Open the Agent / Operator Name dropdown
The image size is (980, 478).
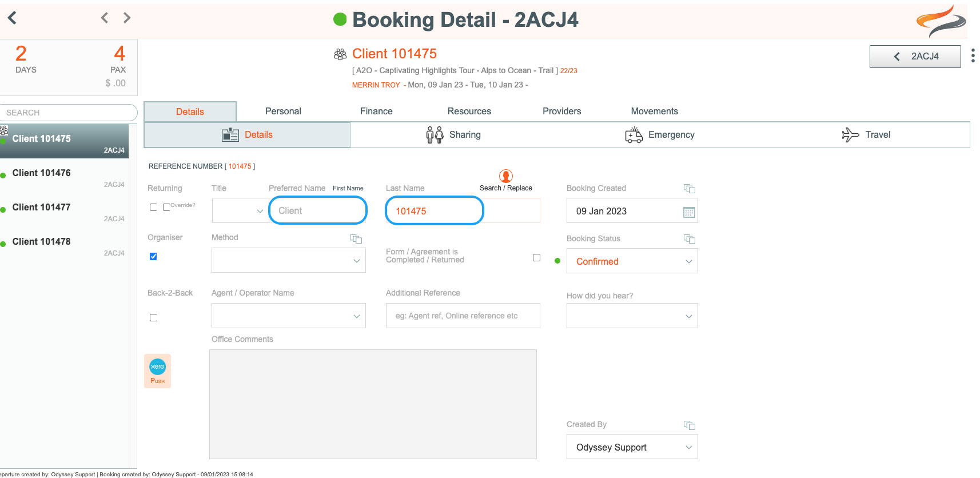[289, 316]
